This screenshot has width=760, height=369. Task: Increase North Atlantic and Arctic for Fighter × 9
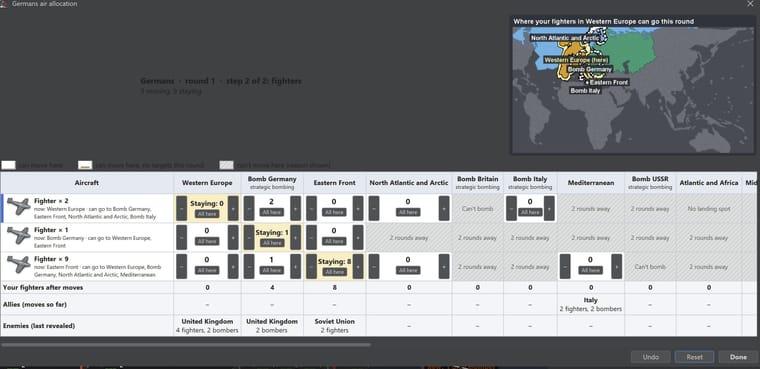[x=443, y=266]
